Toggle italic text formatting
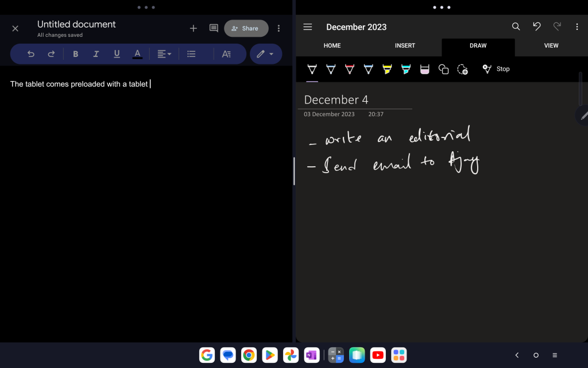The width and height of the screenshot is (588, 368). pyautogui.click(x=96, y=54)
